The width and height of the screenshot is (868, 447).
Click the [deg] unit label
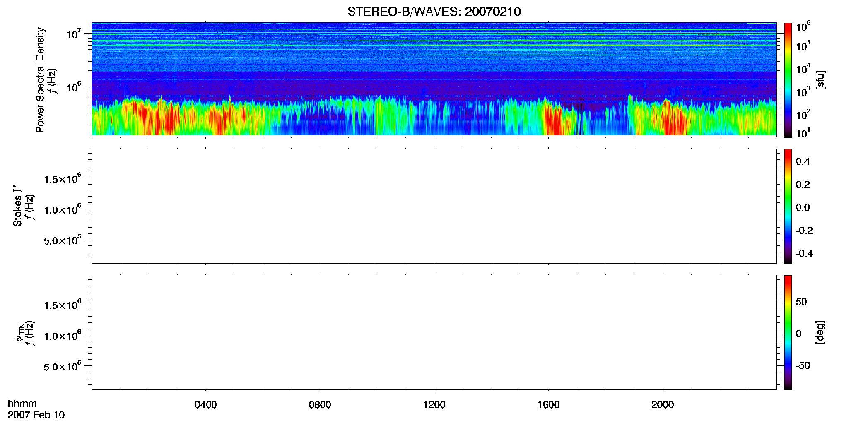pos(820,332)
